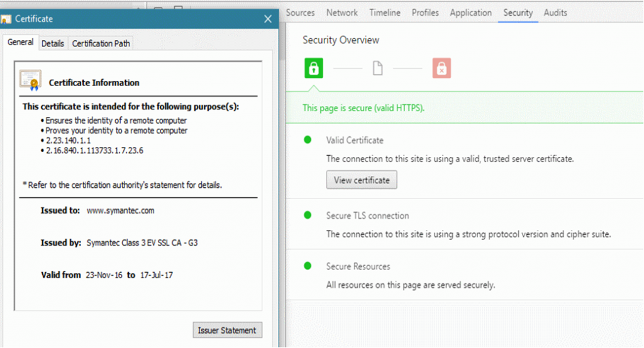Image resolution: width=644 pixels, height=348 pixels.
Task: Close the Certificate dialog window
Action: (268, 19)
